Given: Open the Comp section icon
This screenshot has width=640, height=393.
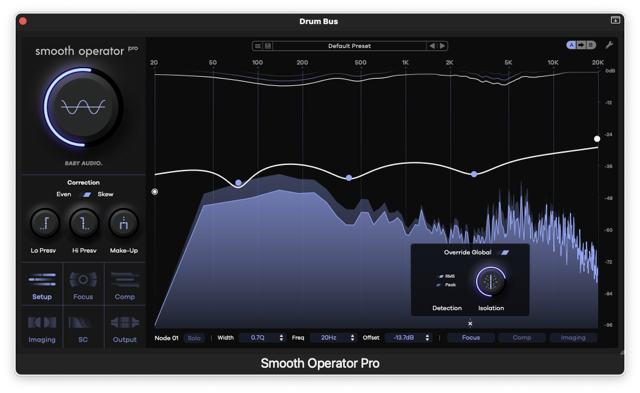Looking at the screenshot, I should tap(124, 280).
